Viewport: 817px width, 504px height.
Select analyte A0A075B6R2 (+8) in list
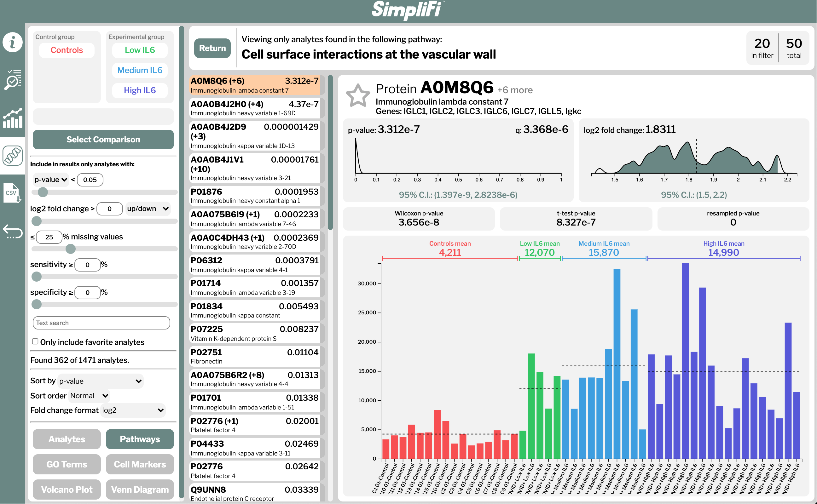click(x=255, y=379)
